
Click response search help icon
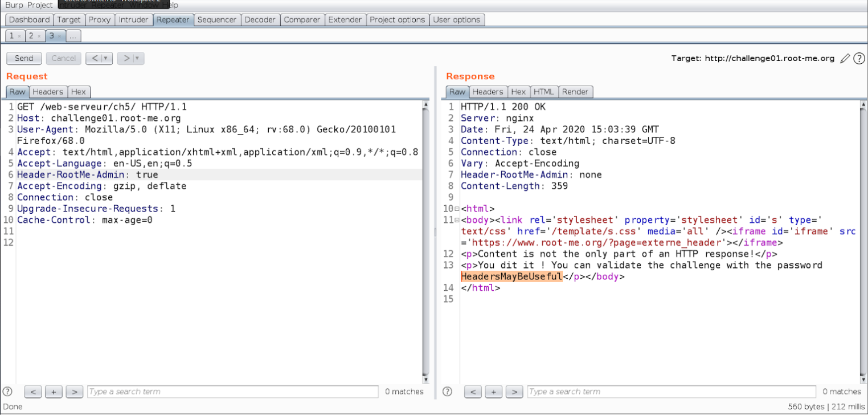[x=448, y=392]
